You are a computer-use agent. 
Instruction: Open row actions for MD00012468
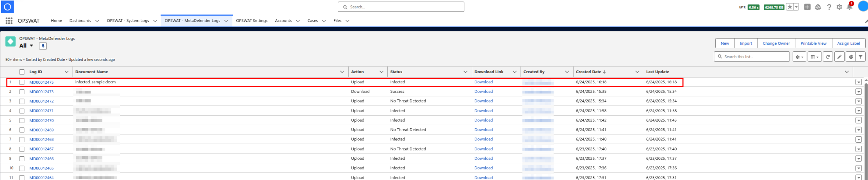pyautogui.click(x=858, y=139)
